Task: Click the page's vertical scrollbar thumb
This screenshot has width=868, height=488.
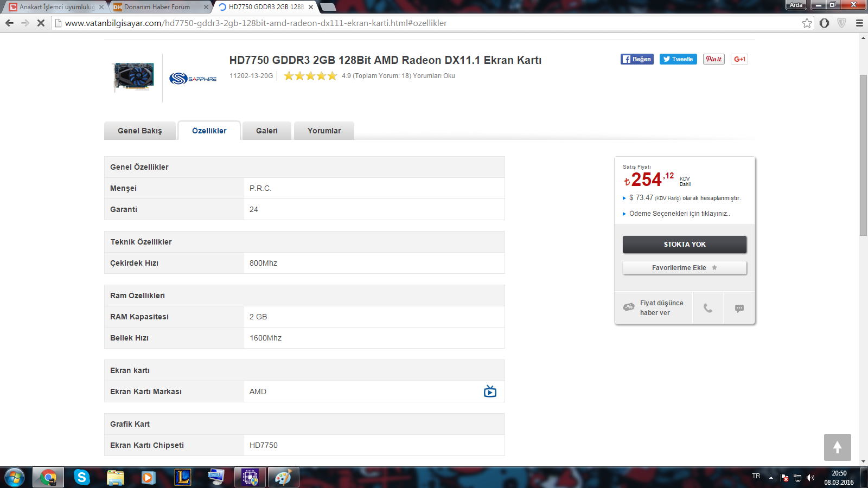Action: pyautogui.click(x=863, y=155)
